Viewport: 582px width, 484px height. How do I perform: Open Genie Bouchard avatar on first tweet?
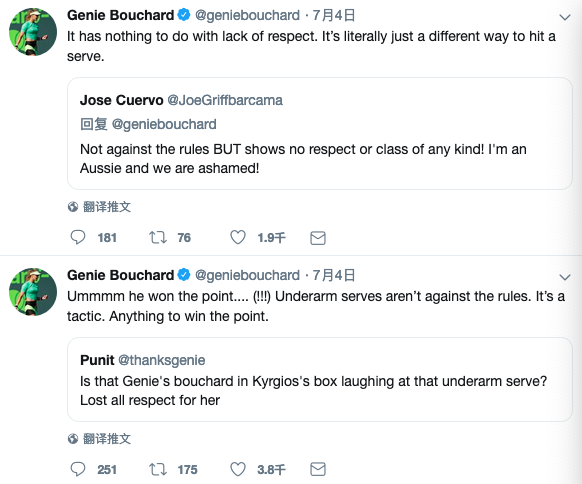33,32
